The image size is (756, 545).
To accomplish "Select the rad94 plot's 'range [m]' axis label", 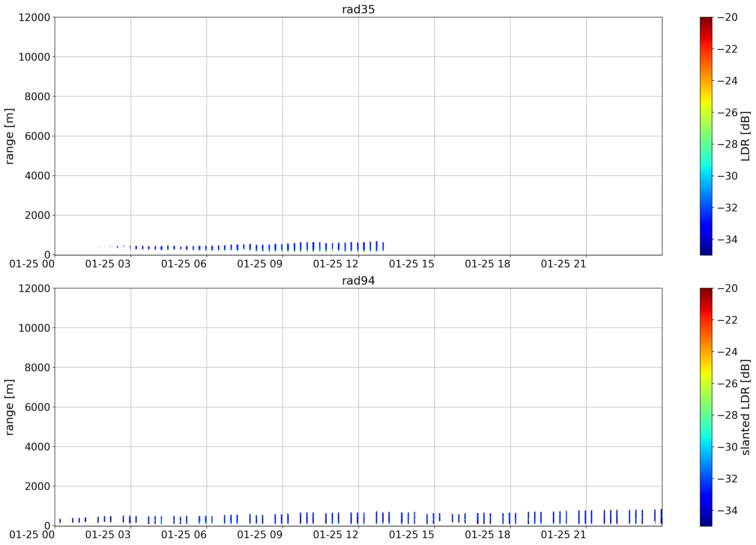I will (x=9, y=407).
